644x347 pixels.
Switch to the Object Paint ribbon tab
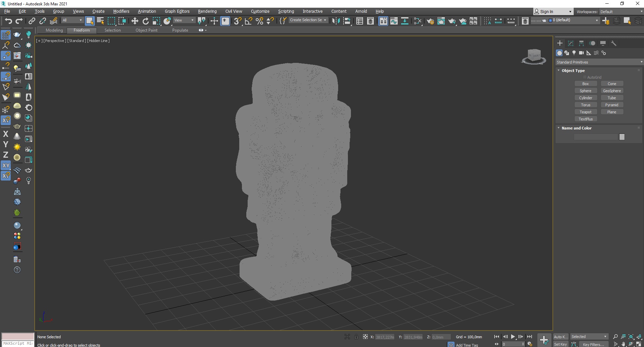[x=146, y=30]
